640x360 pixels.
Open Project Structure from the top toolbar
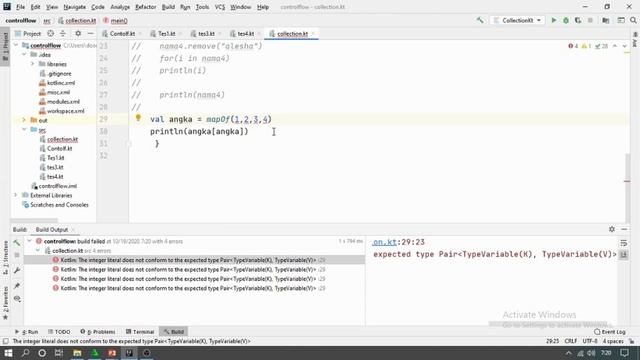[606, 20]
